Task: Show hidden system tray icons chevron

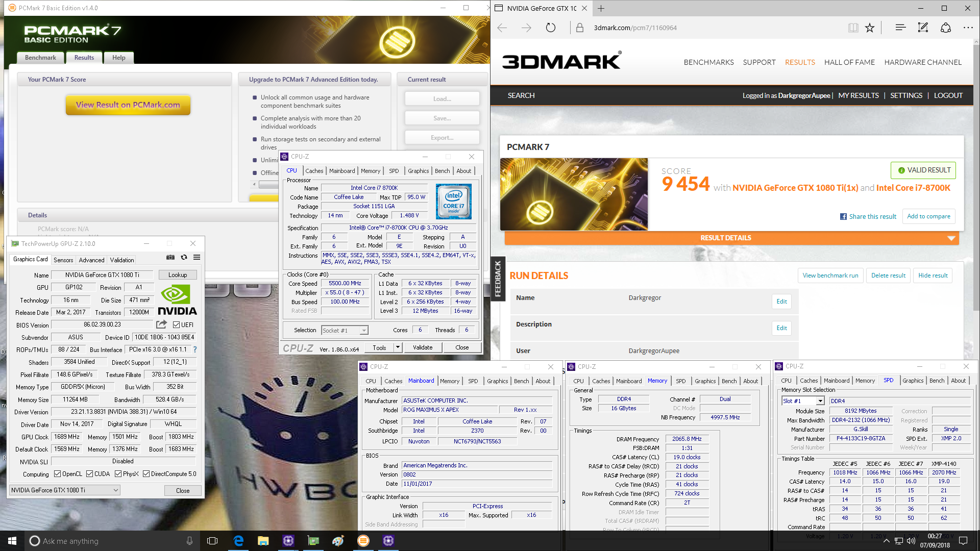Action: 886,541
